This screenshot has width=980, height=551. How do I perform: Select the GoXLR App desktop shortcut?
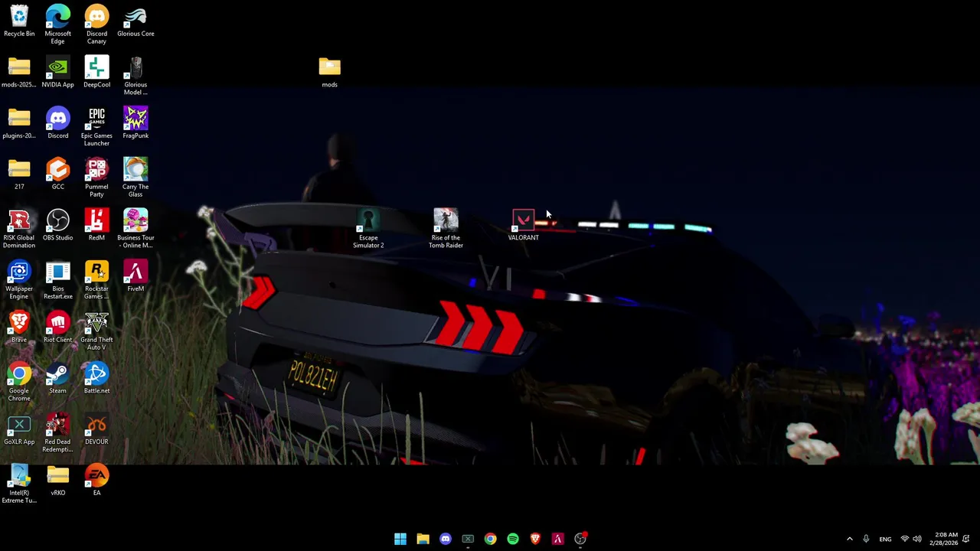(x=19, y=430)
